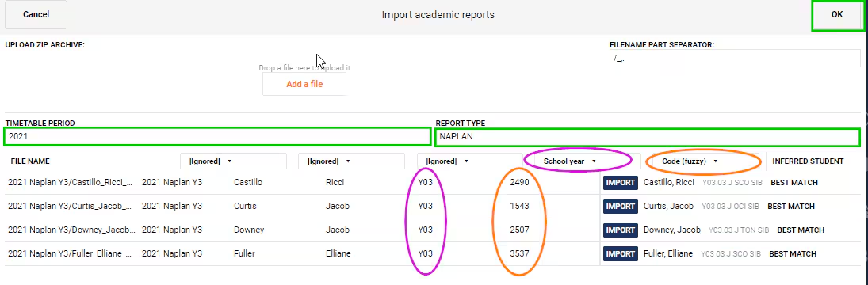Screen dimensions: 868x285
Task: Click inferred student Castillo, Ricci
Action: tap(669, 183)
